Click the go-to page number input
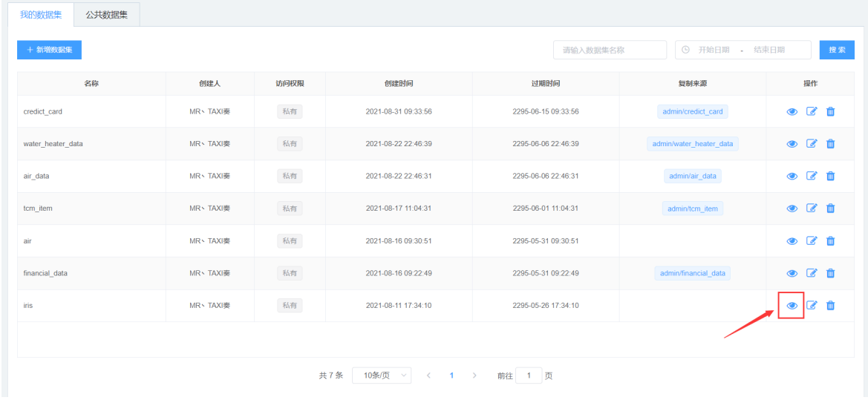The height and width of the screenshot is (400, 868). point(529,376)
